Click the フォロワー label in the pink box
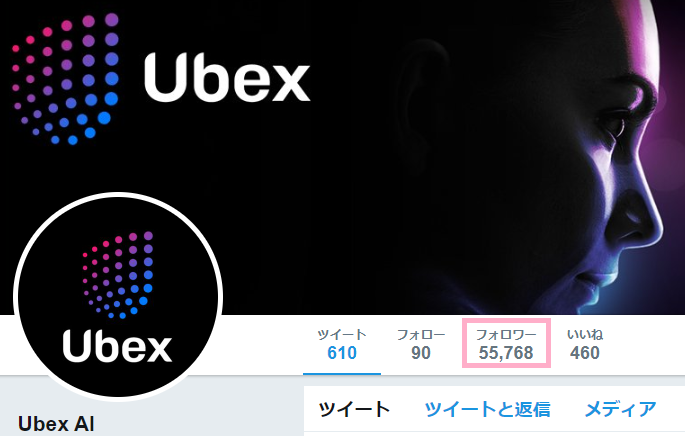Image resolution: width=685 pixels, height=436 pixels. (506, 335)
